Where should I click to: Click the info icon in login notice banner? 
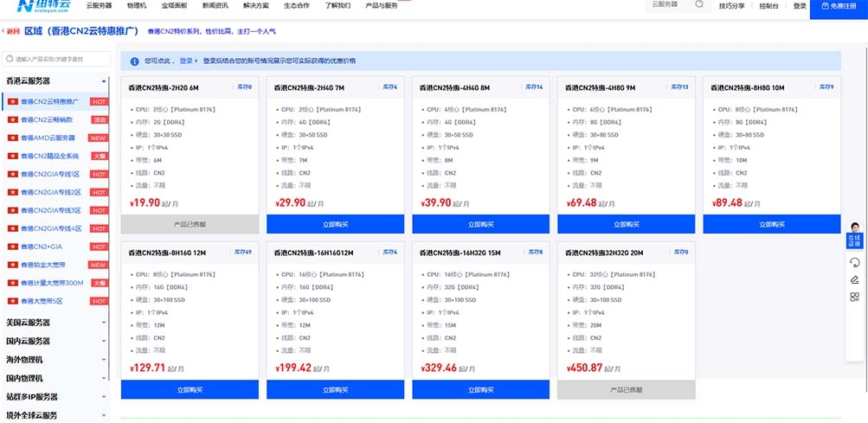tap(134, 61)
